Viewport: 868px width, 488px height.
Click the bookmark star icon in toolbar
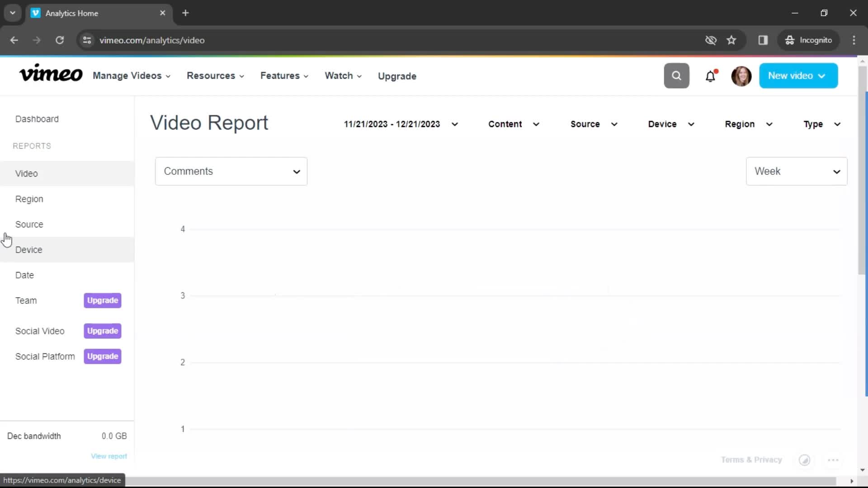click(x=731, y=40)
